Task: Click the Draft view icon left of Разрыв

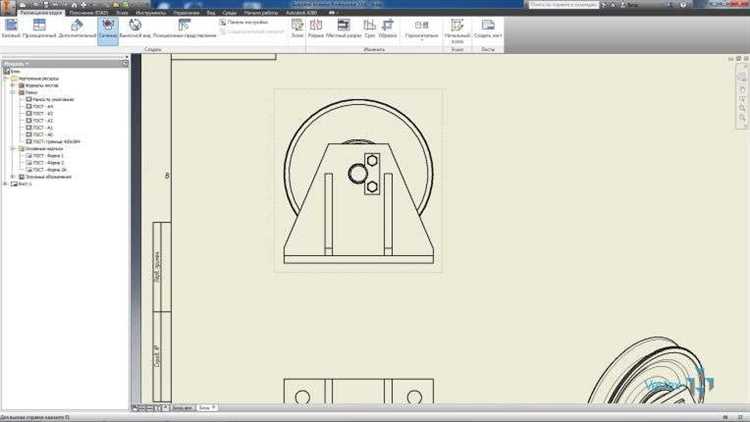Action: point(297,29)
